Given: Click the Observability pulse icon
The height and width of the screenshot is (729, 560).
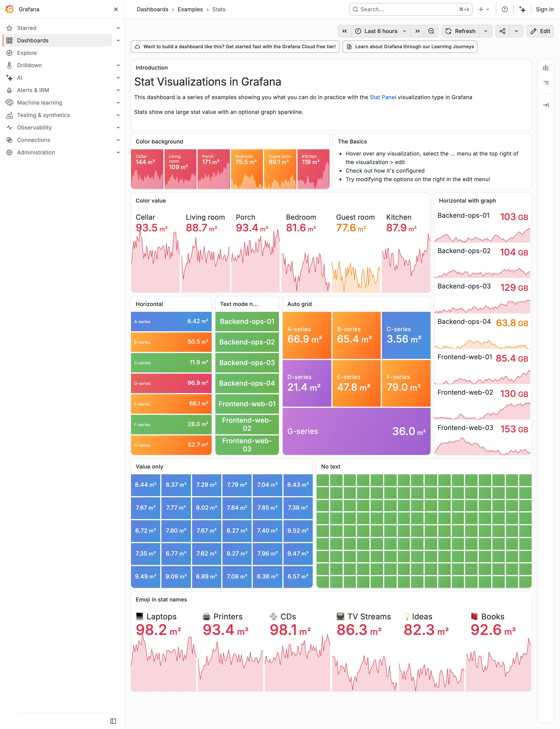Looking at the screenshot, I should point(9,128).
